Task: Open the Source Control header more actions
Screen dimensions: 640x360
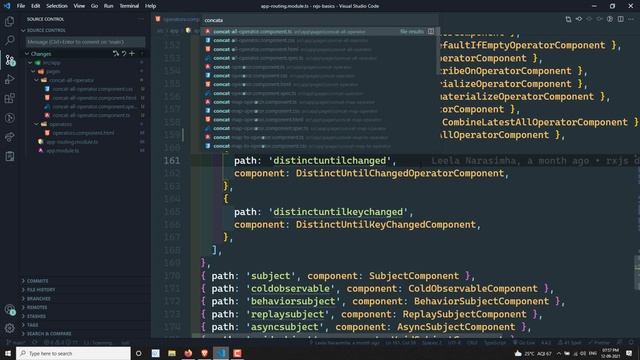Action: (141, 19)
